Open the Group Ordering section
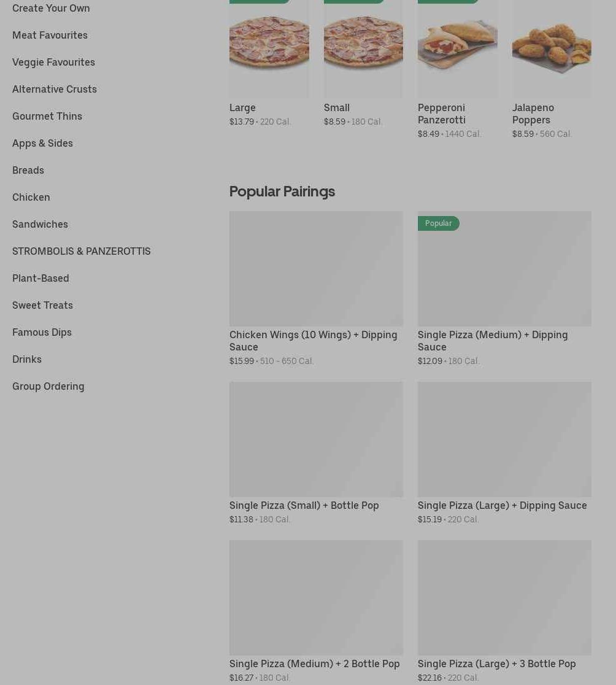The height and width of the screenshot is (685, 616). (48, 386)
